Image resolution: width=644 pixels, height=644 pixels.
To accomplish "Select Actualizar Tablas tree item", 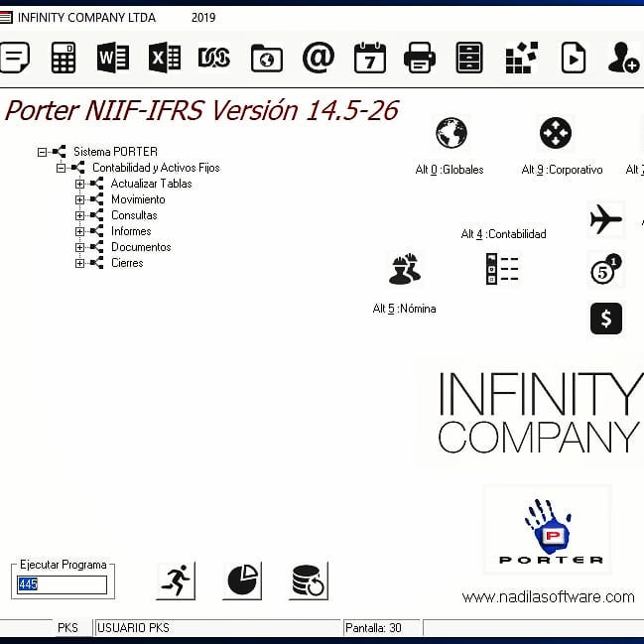I will pos(151,184).
